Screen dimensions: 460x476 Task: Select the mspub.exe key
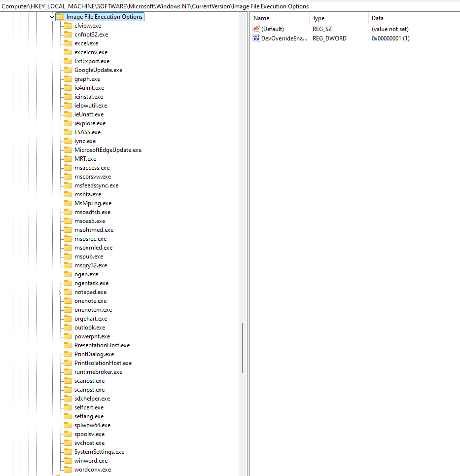point(89,256)
